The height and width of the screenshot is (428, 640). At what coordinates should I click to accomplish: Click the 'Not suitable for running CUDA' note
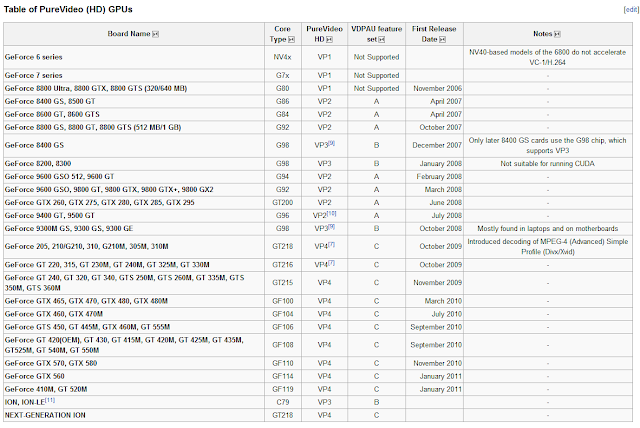548,164
